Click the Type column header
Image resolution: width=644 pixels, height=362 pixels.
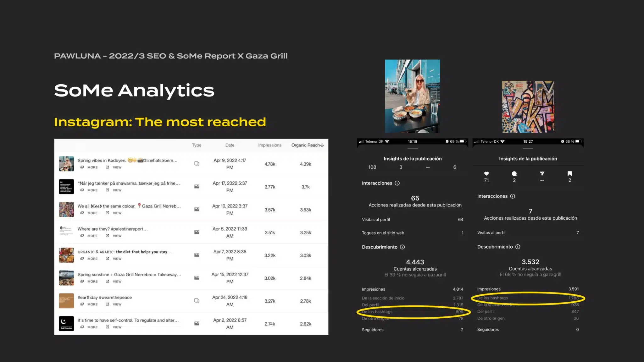click(197, 145)
